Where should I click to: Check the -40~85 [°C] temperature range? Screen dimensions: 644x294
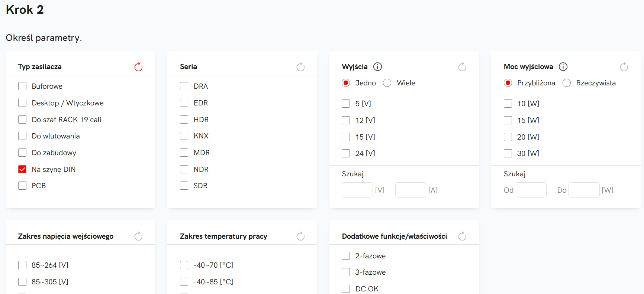point(184,282)
